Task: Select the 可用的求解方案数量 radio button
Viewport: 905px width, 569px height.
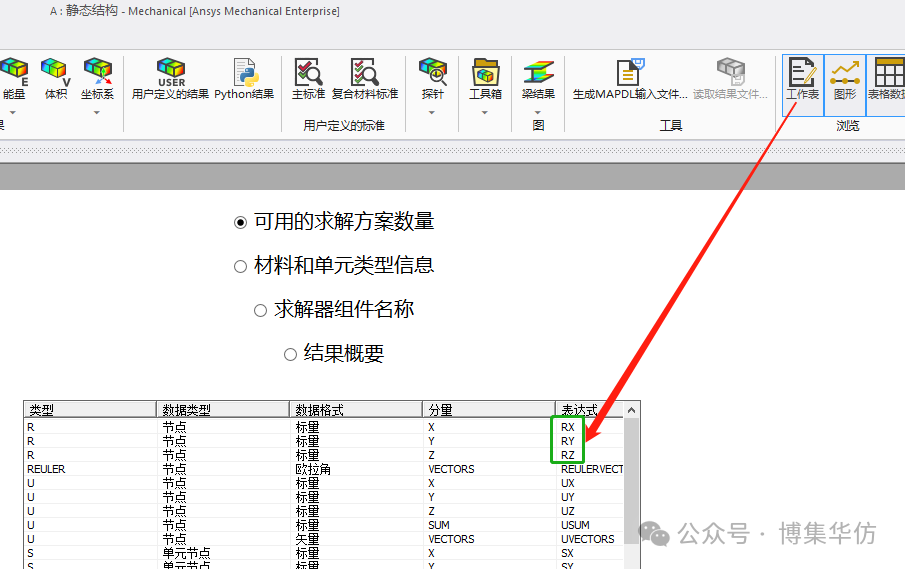Action: click(x=240, y=223)
